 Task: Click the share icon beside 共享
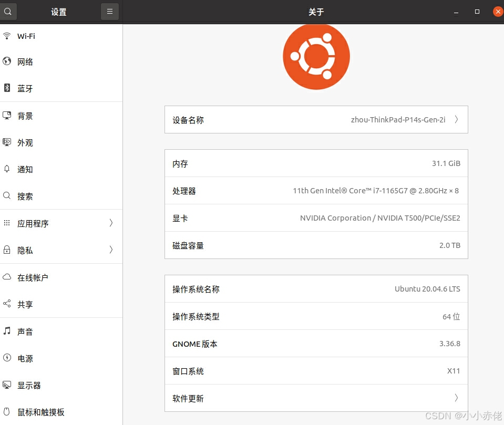[7, 304]
